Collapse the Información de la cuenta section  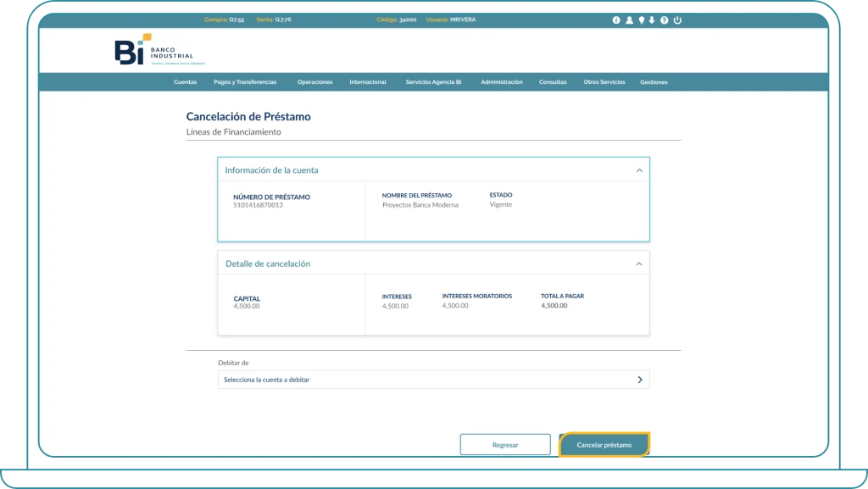click(x=639, y=170)
